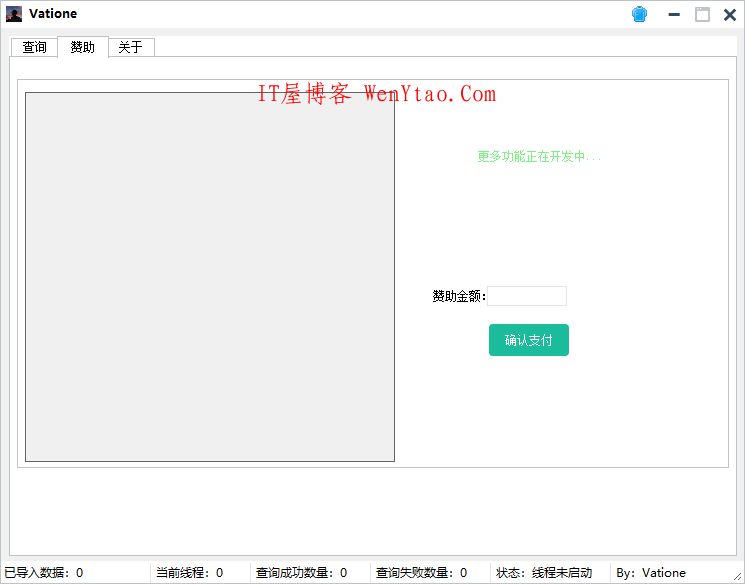Click the 确认支付 button

tap(529, 340)
